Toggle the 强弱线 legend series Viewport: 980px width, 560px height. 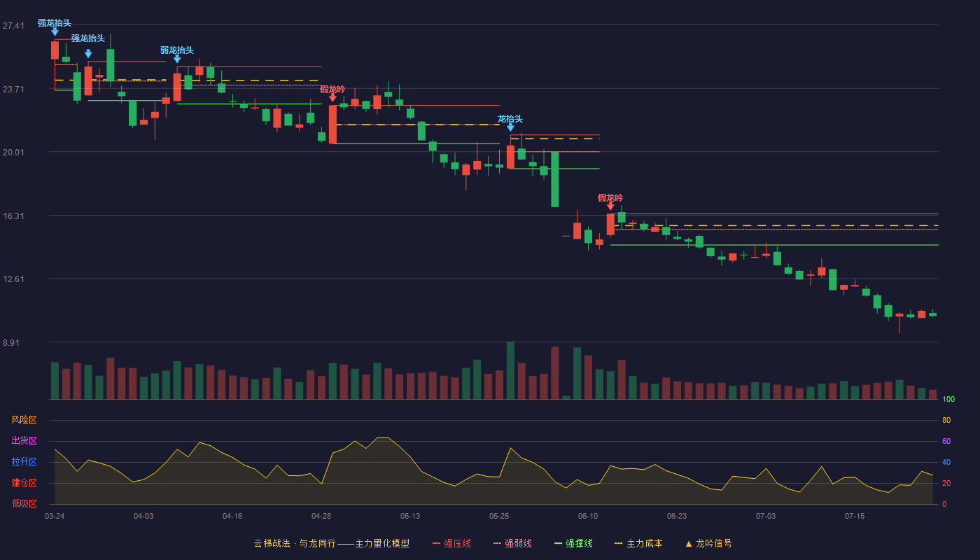point(512,543)
